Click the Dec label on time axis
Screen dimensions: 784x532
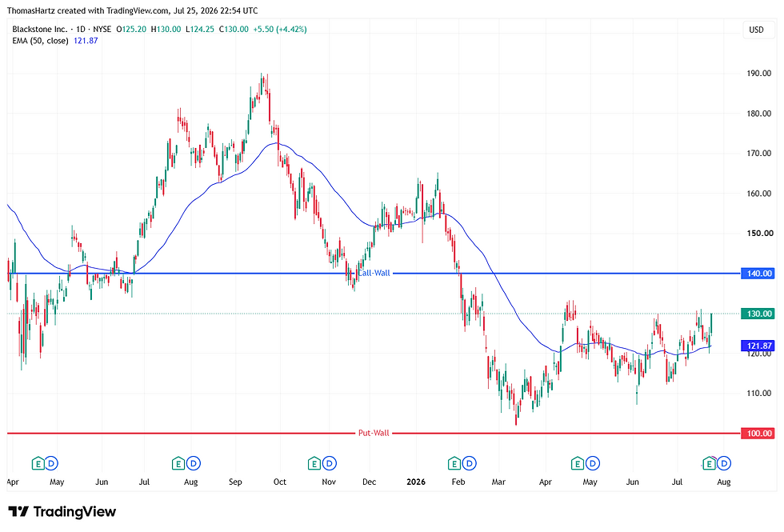(369, 482)
